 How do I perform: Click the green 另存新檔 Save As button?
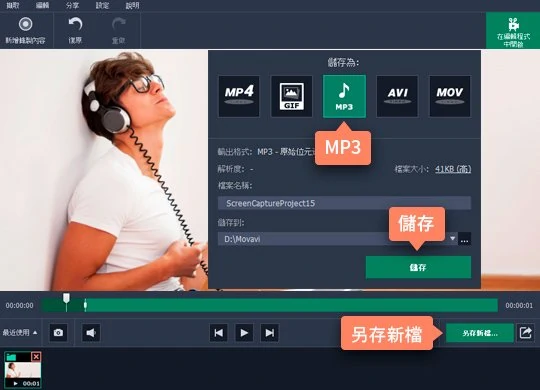click(480, 333)
